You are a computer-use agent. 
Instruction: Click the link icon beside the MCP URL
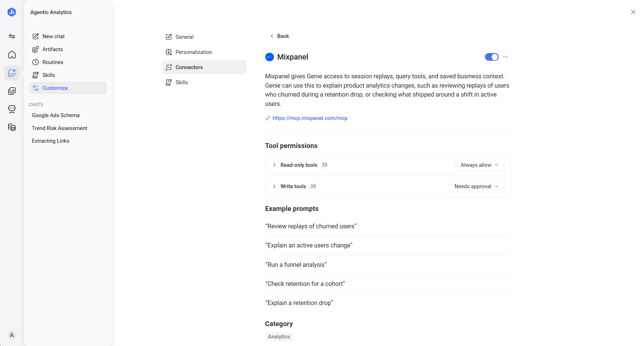click(x=268, y=118)
